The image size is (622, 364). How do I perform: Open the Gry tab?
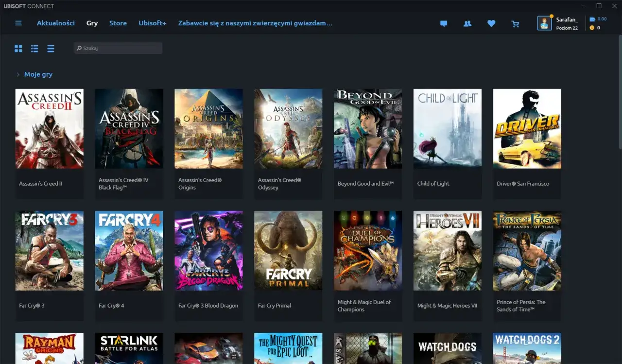coord(92,23)
